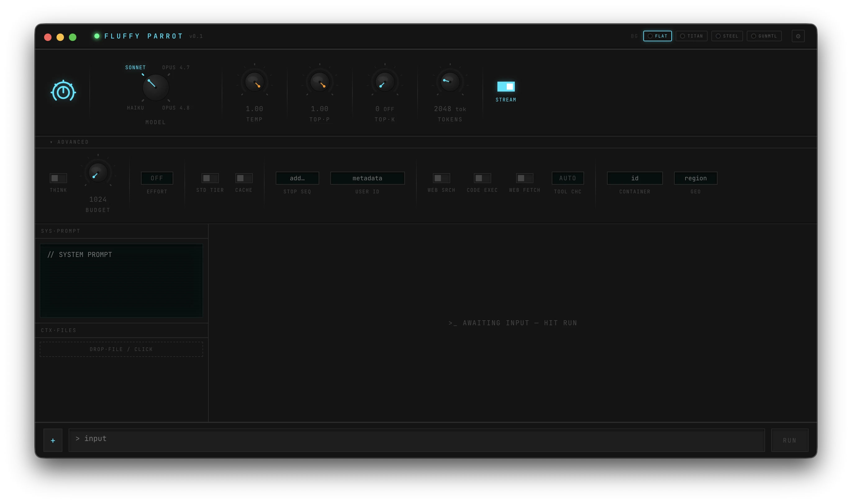Click the 1024 budget value

[98, 199]
